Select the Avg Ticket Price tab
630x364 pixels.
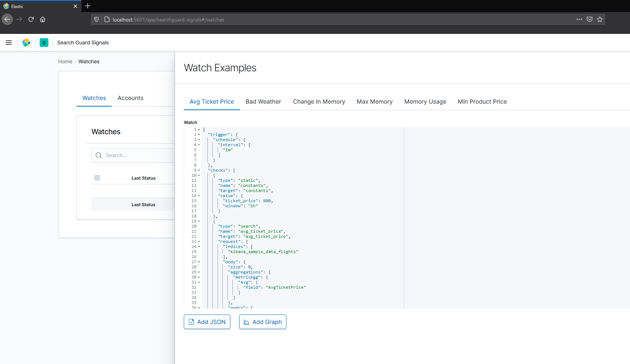pos(212,102)
